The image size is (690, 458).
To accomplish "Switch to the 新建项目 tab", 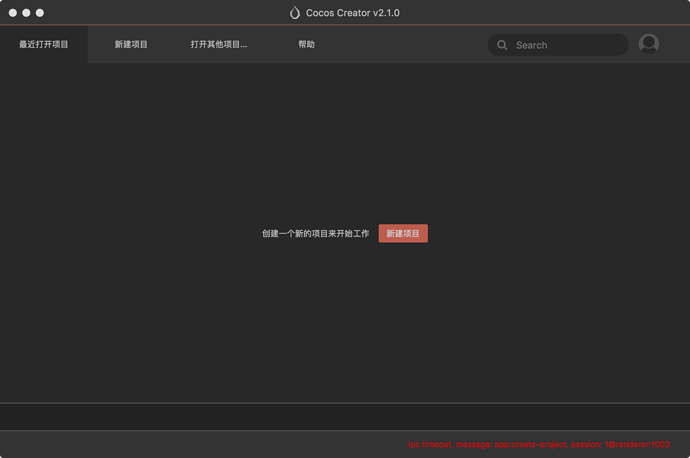I will pos(131,44).
